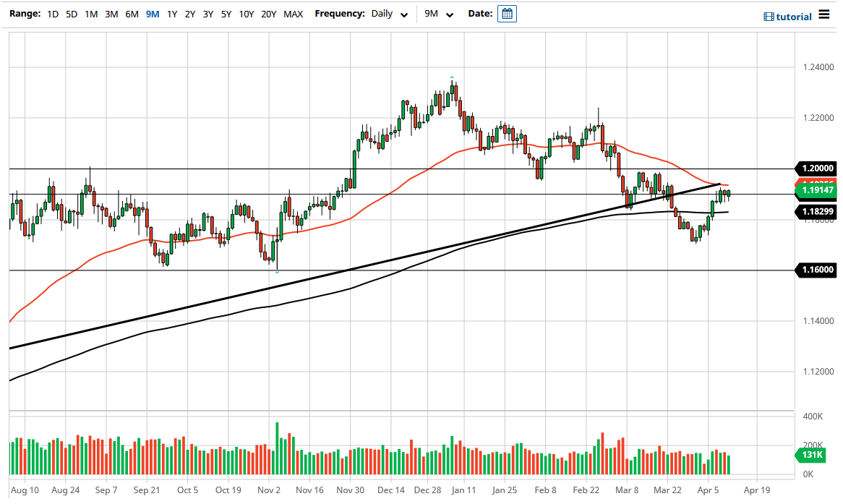Select the 3M range

point(111,14)
